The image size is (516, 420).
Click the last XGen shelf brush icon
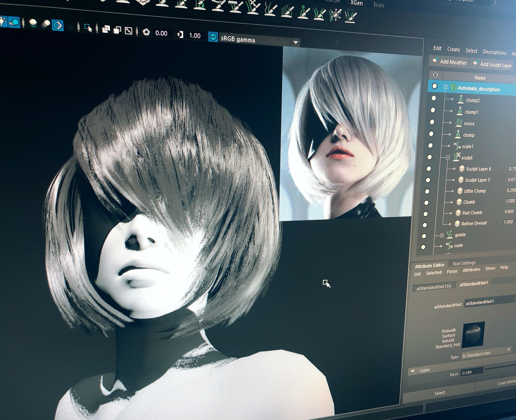coord(351,16)
